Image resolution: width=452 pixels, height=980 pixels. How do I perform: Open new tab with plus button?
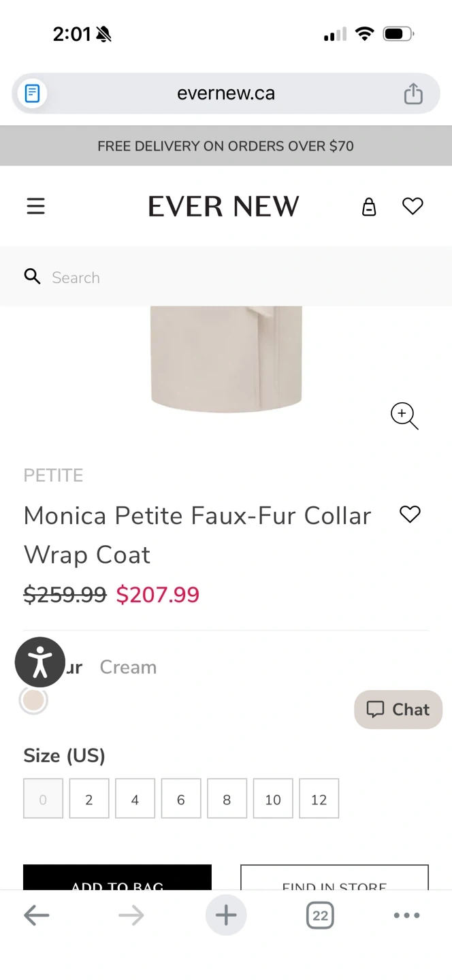click(x=226, y=915)
